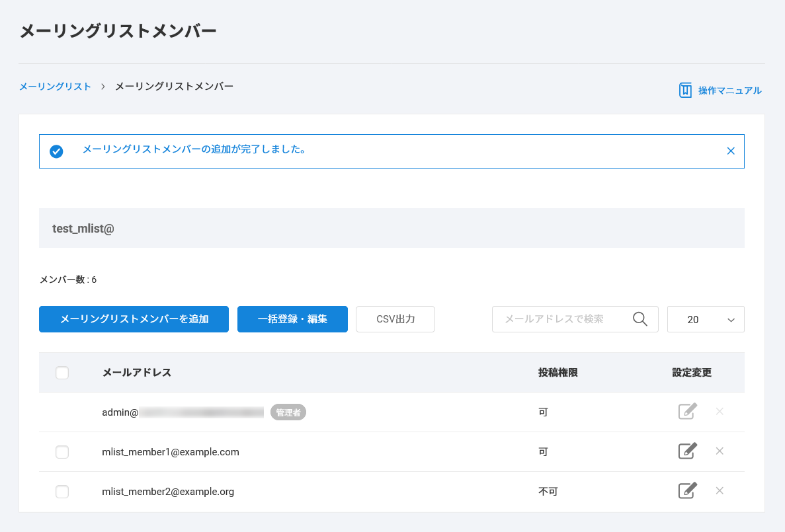This screenshot has width=785, height=532.
Task: Open the 20 per-page dropdown
Action: (x=706, y=319)
